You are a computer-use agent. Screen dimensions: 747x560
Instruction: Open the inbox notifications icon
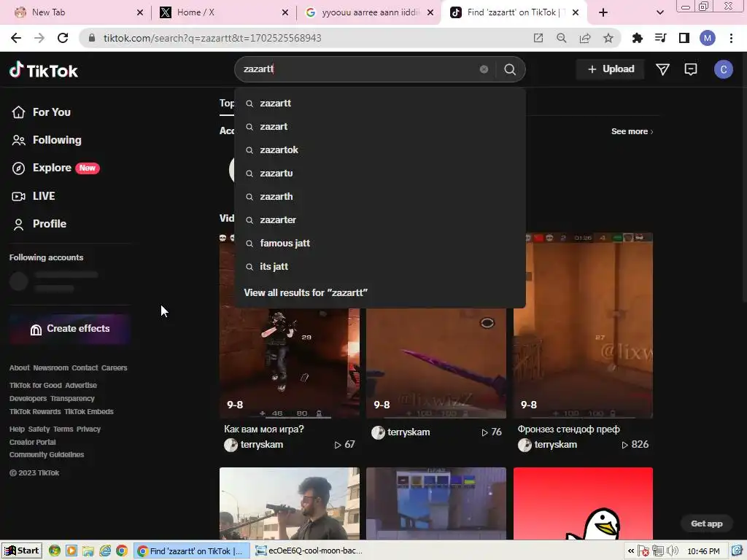click(690, 69)
